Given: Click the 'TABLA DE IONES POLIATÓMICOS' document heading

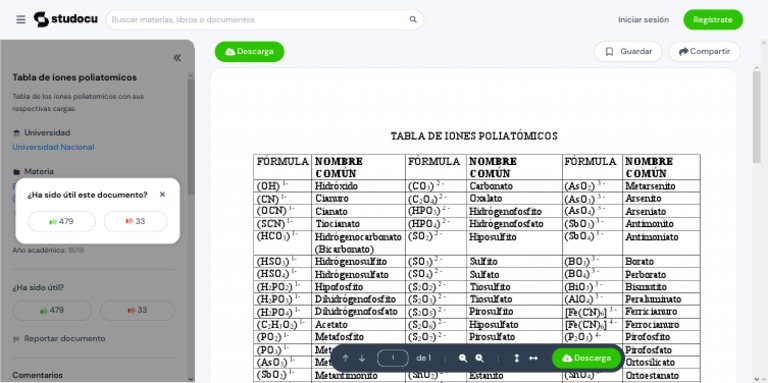Looking at the screenshot, I should (474, 136).
